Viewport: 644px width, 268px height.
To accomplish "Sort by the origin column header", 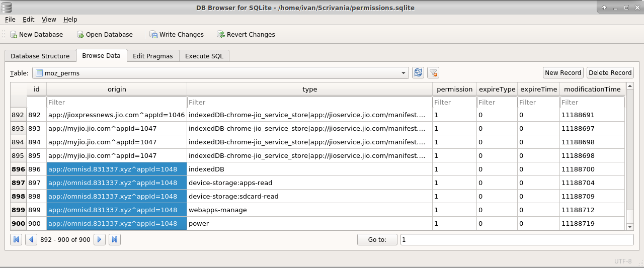I will click(x=117, y=89).
